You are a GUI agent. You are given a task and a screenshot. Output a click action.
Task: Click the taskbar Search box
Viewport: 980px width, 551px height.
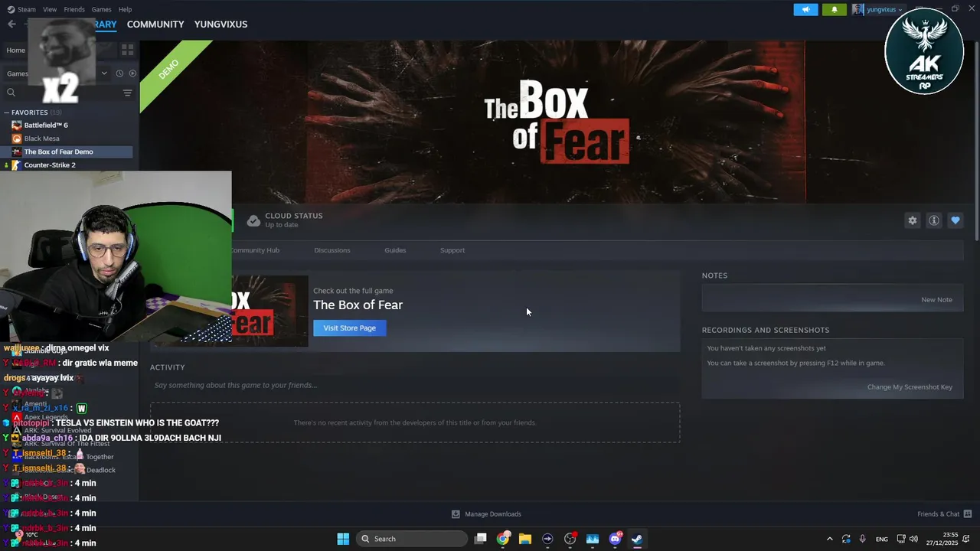coord(412,539)
